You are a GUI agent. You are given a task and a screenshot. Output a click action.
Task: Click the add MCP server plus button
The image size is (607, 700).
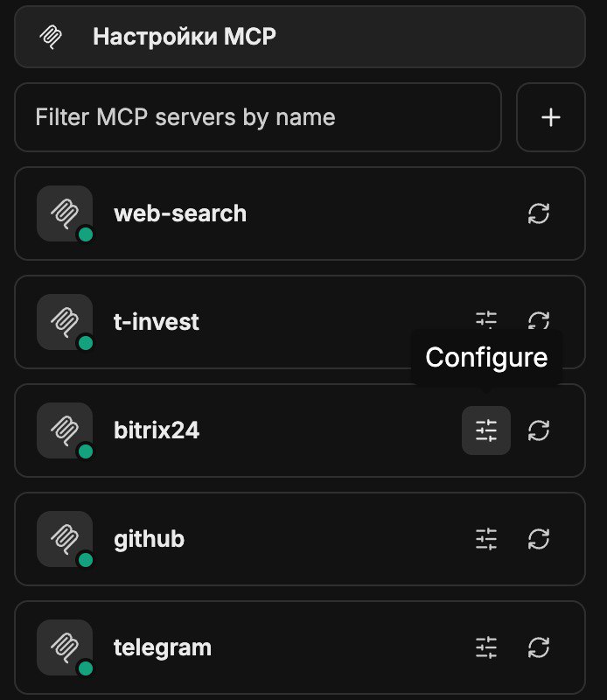551,117
